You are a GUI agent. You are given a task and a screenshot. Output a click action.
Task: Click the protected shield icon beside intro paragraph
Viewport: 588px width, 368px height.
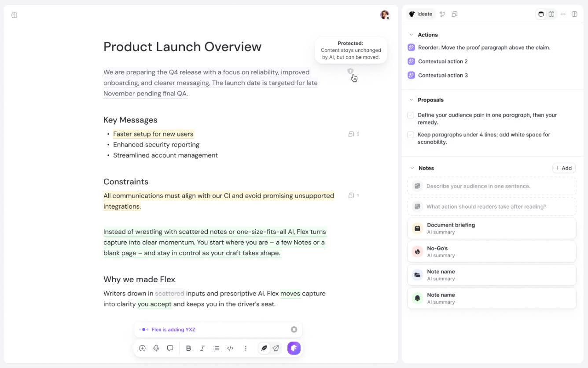(350, 71)
